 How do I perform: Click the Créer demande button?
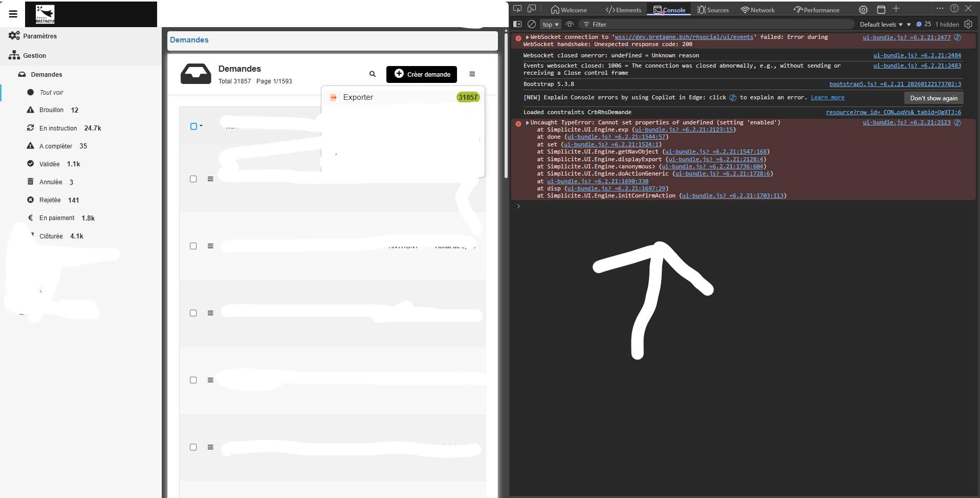click(422, 74)
